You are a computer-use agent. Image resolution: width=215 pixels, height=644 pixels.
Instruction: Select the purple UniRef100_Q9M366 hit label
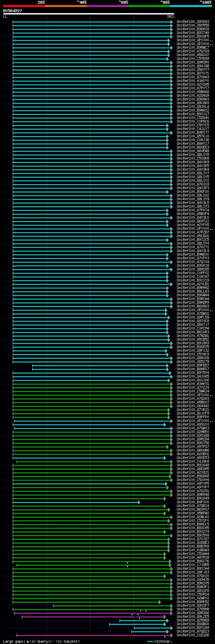193,613
